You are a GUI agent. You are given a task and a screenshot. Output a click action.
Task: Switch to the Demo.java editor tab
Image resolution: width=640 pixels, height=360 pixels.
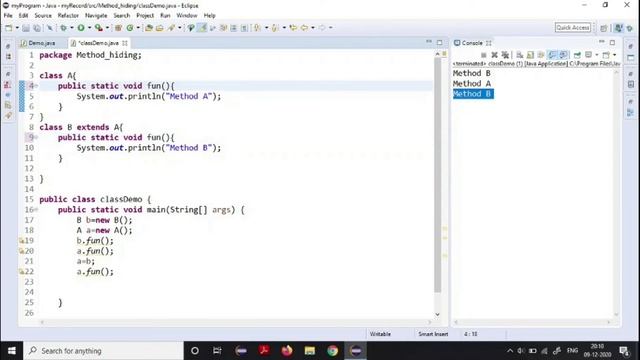click(x=39, y=43)
